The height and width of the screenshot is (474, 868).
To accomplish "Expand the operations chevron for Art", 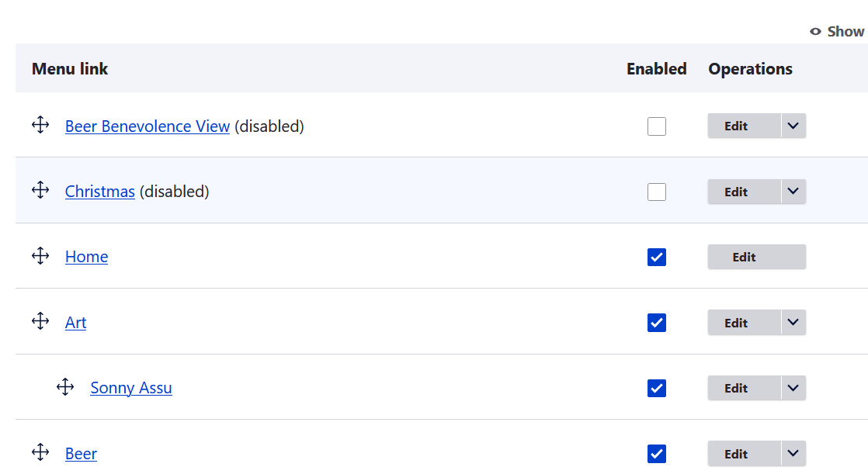I will coord(793,323).
